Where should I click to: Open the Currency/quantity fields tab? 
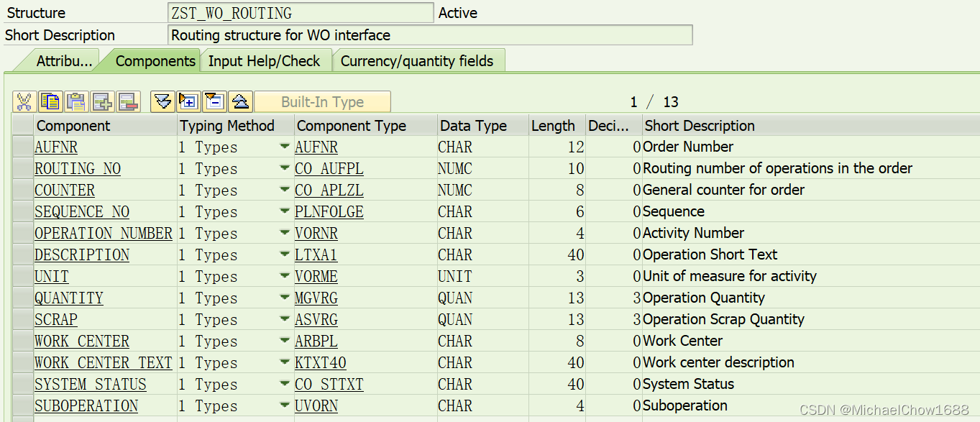click(x=417, y=61)
